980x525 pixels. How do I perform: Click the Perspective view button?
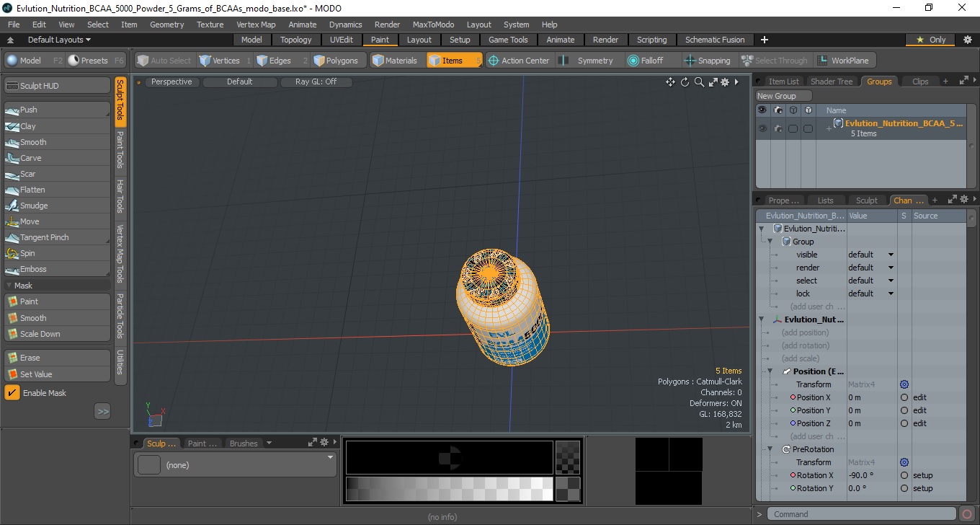point(171,82)
